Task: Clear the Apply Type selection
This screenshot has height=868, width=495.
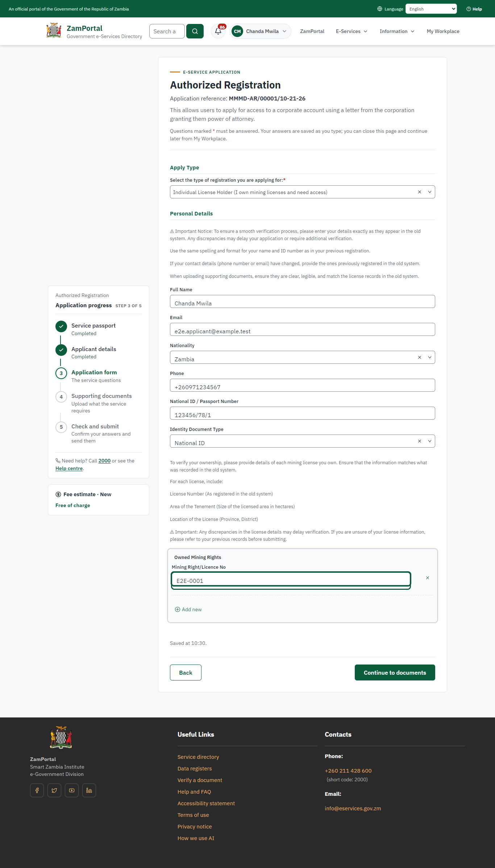Action: pyautogui.click(x=420, y=192)
